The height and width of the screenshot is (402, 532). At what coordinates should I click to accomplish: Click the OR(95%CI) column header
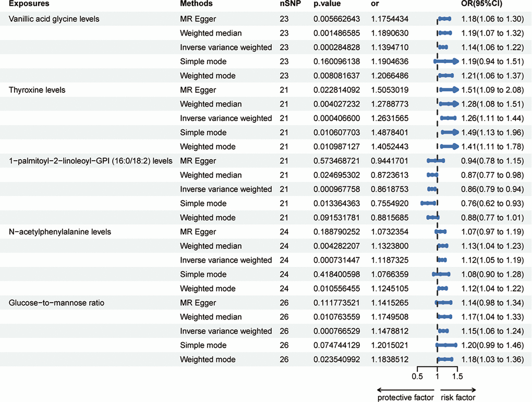481,4
